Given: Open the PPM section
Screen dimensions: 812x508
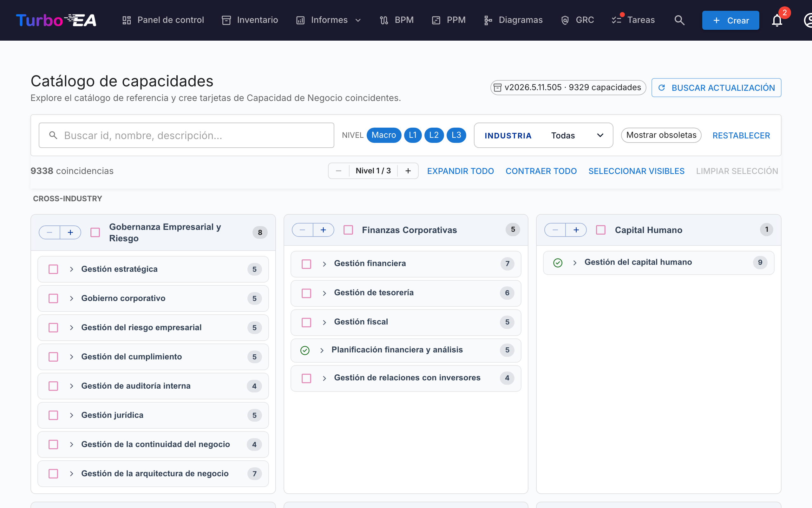Looking at the screenshot, I should pyautogui.click(x=449, y=20).
